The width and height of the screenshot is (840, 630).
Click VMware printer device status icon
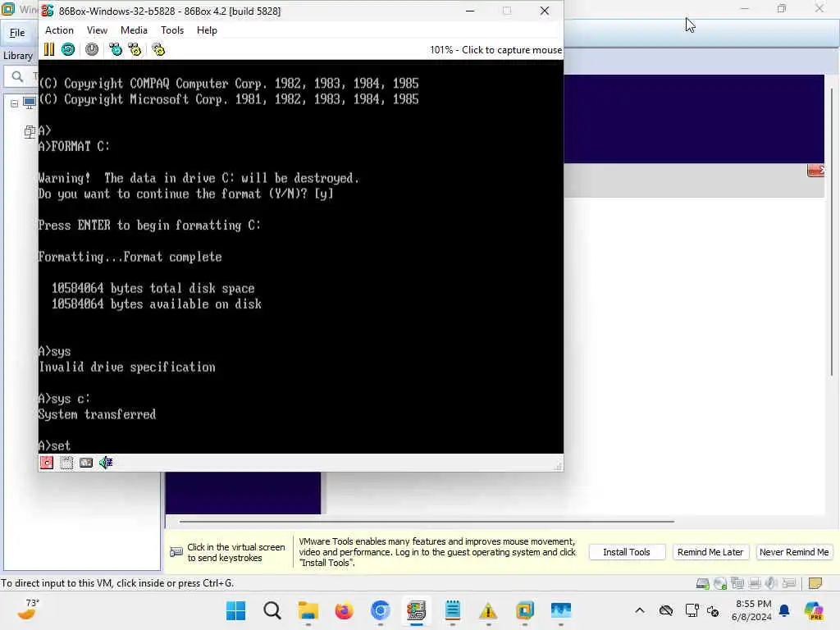[x=755, y=583]
